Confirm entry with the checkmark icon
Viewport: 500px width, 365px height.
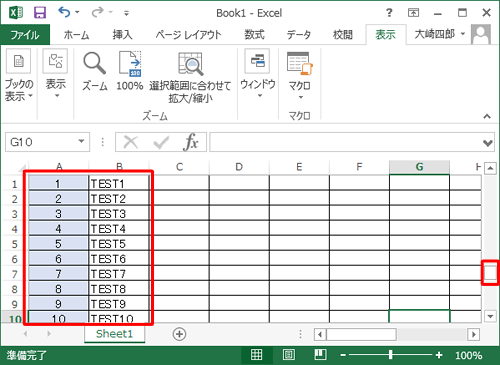click(x=161, y=142)
